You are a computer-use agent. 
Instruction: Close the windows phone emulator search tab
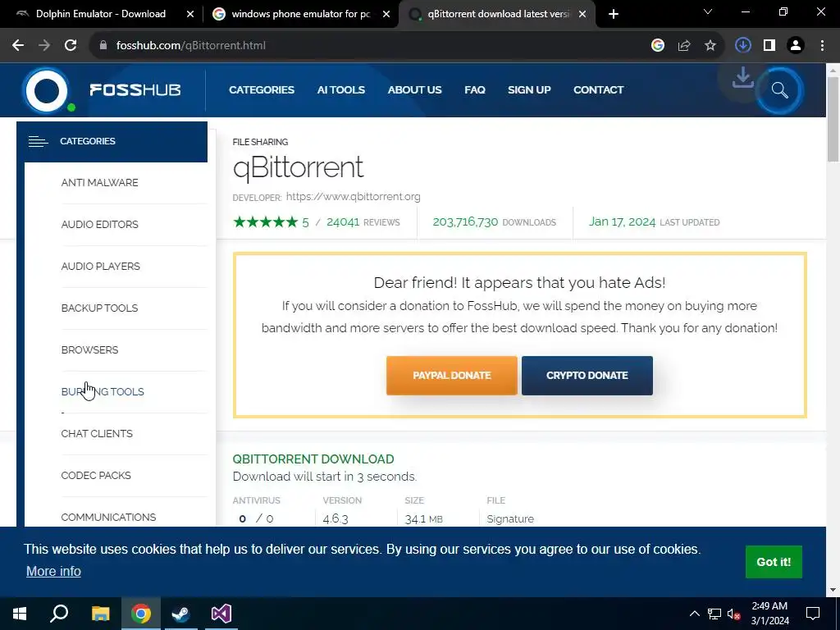tap(386, 14)
